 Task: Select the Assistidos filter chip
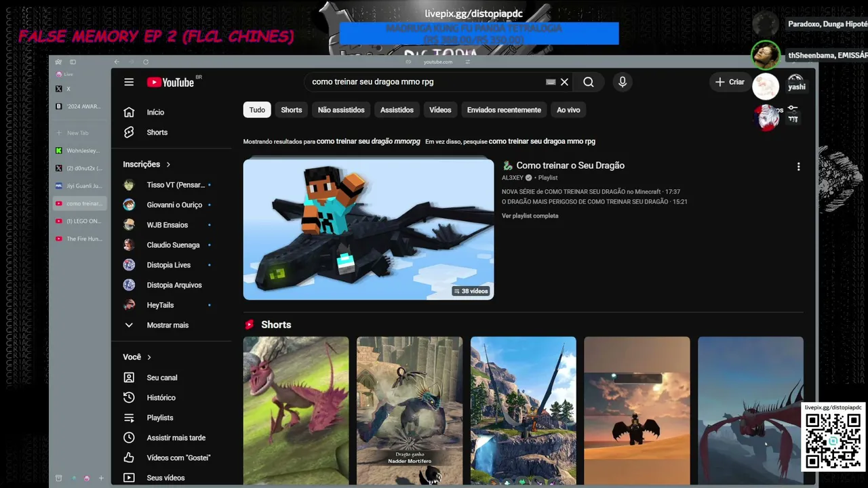coord(397,110)
